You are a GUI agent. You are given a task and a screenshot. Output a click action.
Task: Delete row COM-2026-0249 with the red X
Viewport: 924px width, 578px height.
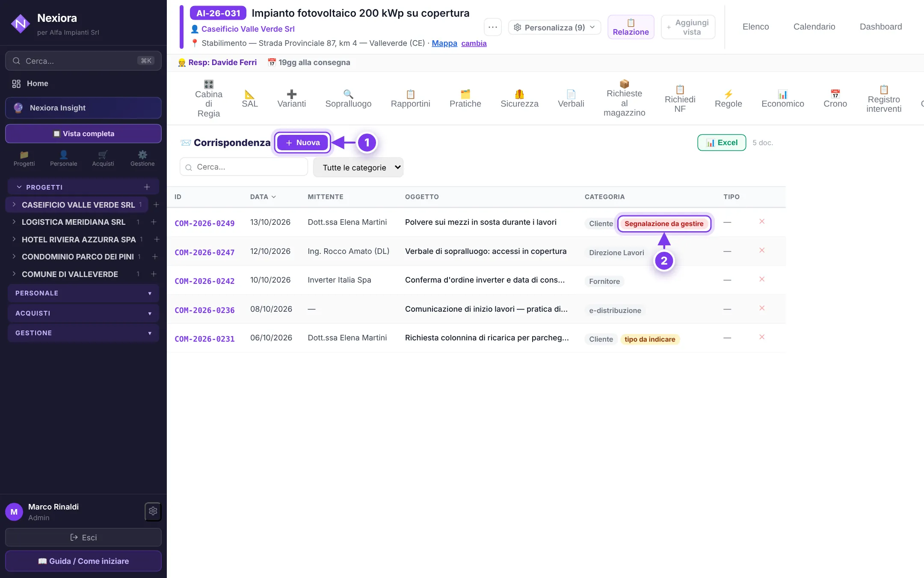tap(761, 221)
